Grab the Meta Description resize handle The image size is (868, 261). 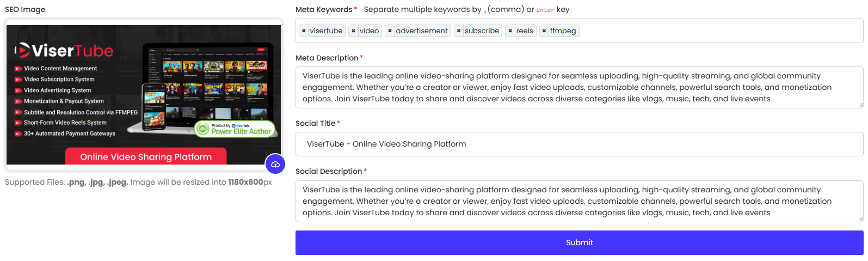tap(860, 105)
